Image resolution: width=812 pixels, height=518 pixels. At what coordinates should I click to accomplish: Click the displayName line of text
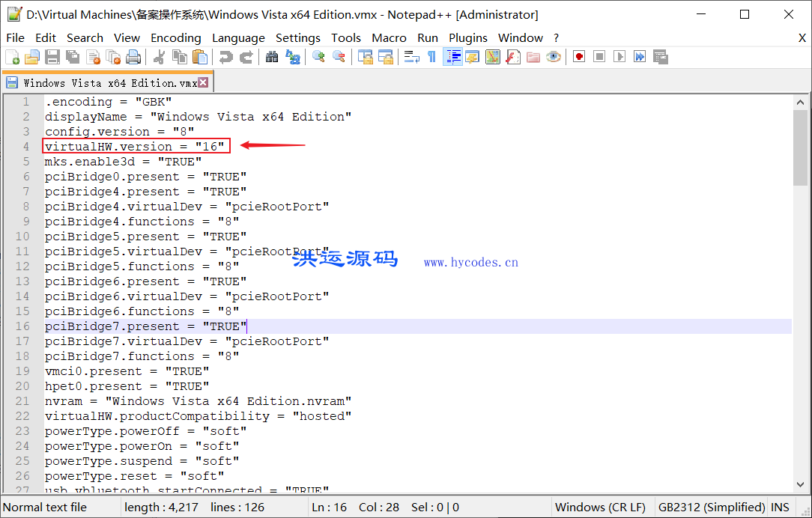[199, 117]
